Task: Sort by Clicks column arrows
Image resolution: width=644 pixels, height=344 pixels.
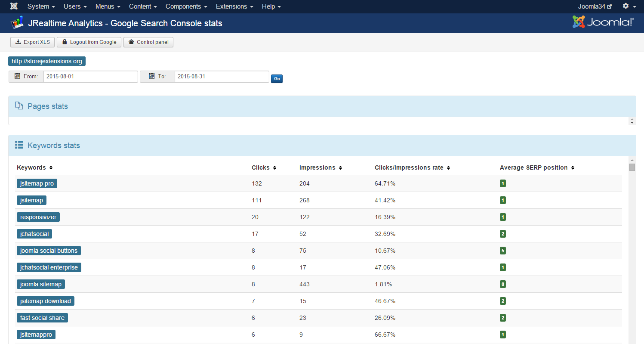Action: coord(274,168)
